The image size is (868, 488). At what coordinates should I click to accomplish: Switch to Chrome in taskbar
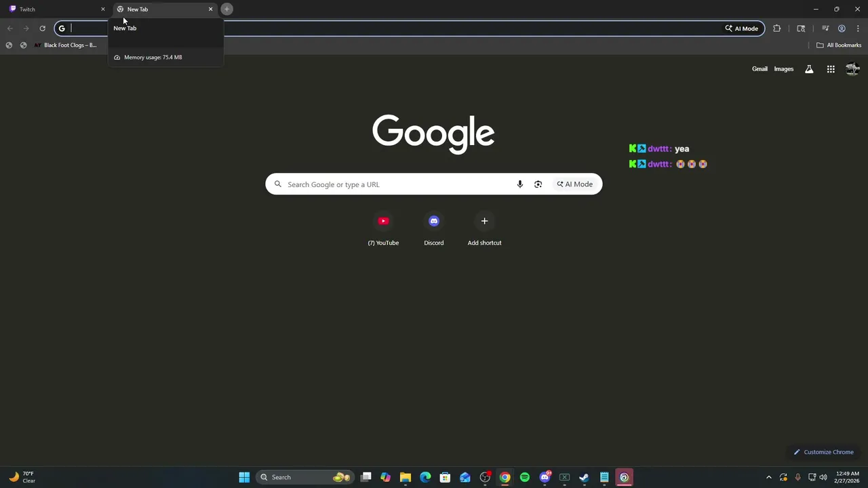505,477
